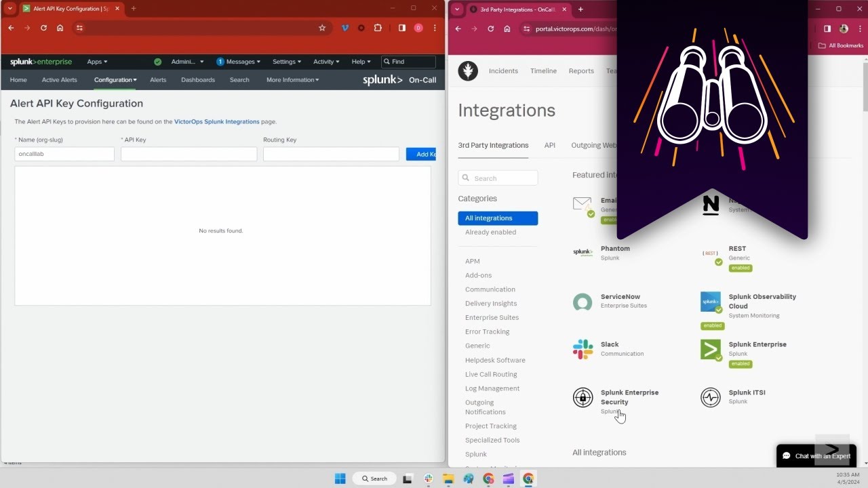This screenshot has width=868, height=488.
Task: Open extensions puzzle icon in left browser
Action: [x=378, y=28]
